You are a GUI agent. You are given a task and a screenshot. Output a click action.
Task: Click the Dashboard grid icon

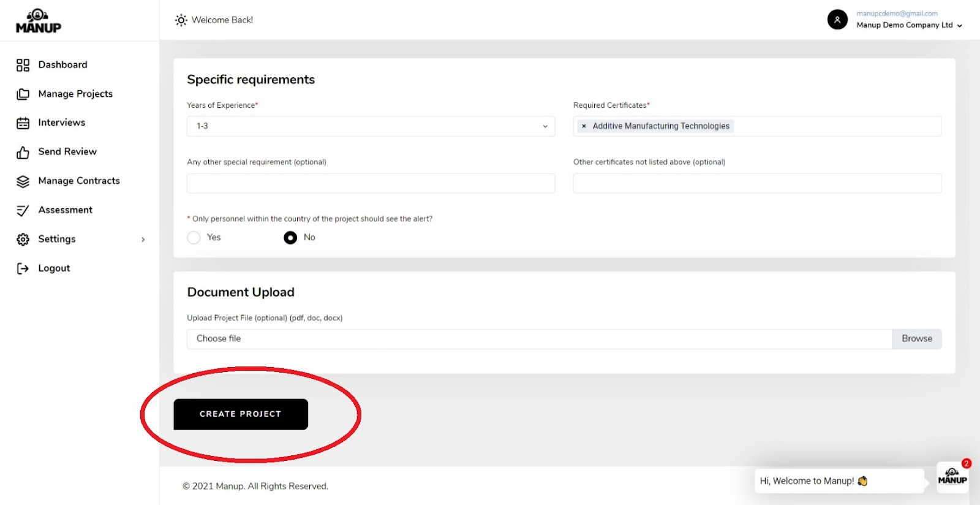pyautogui.click(x=23, y=65)
